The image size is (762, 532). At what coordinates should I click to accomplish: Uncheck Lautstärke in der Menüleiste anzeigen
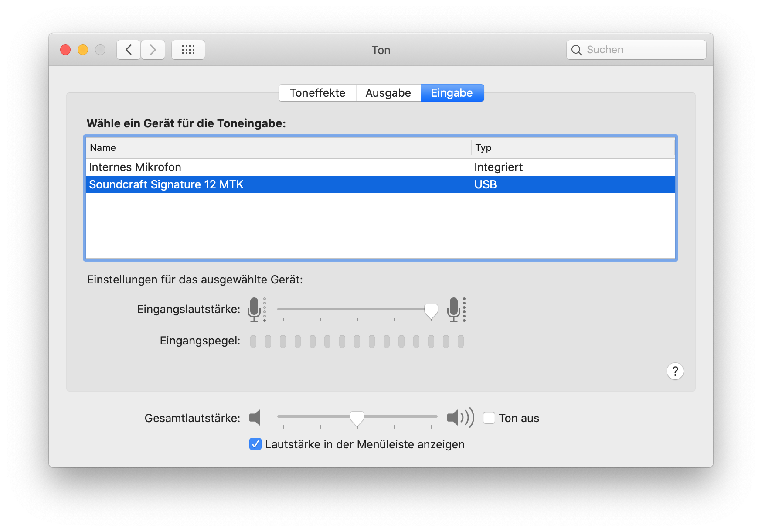(255, 444)
